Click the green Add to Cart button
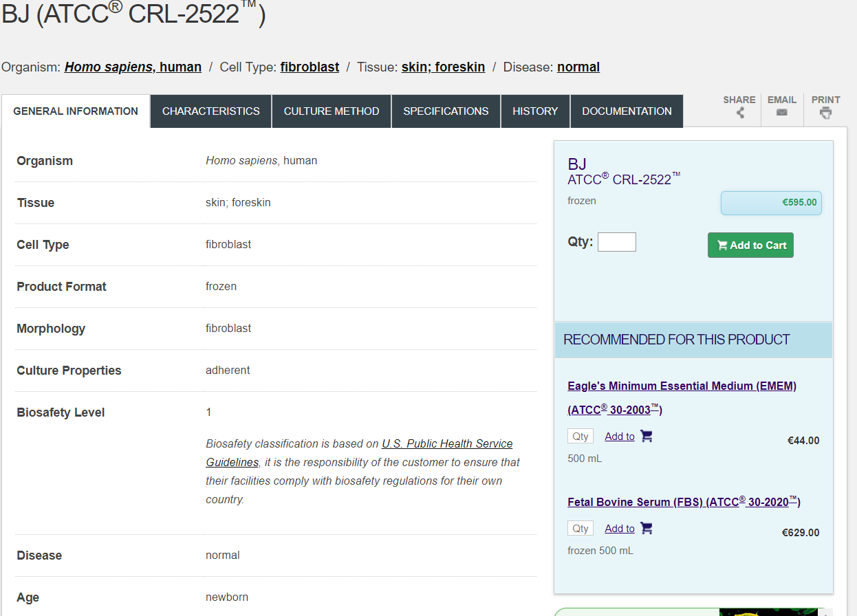857x616 pixels. coord(750,245)
